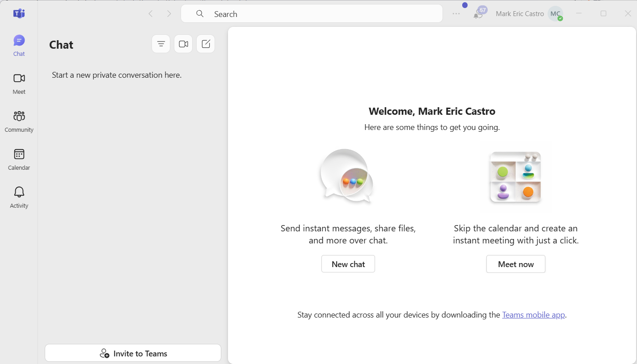
Task: Navigate forward with the right arrow
Action: pos(169,14)
